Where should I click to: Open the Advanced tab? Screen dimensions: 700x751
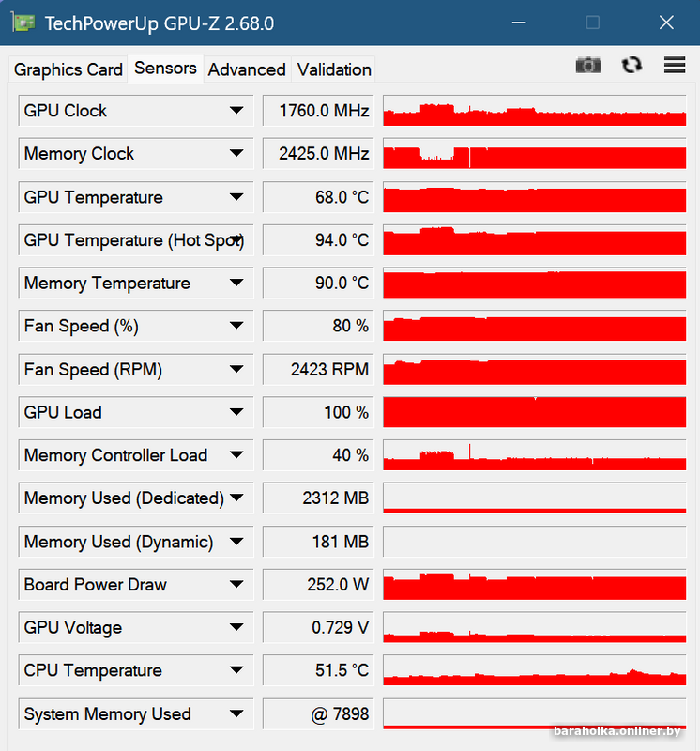(x=247, y=69)
